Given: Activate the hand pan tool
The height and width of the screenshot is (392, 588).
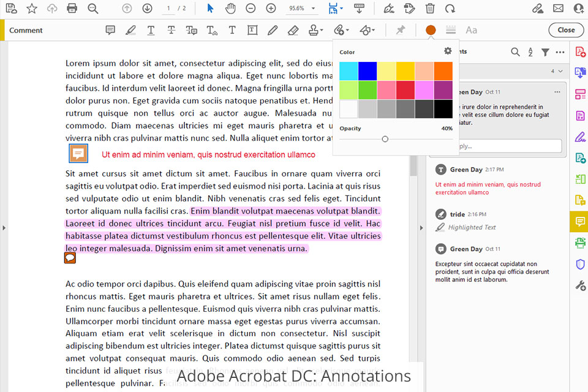Looking at the screenshot, I should [230, 8].
